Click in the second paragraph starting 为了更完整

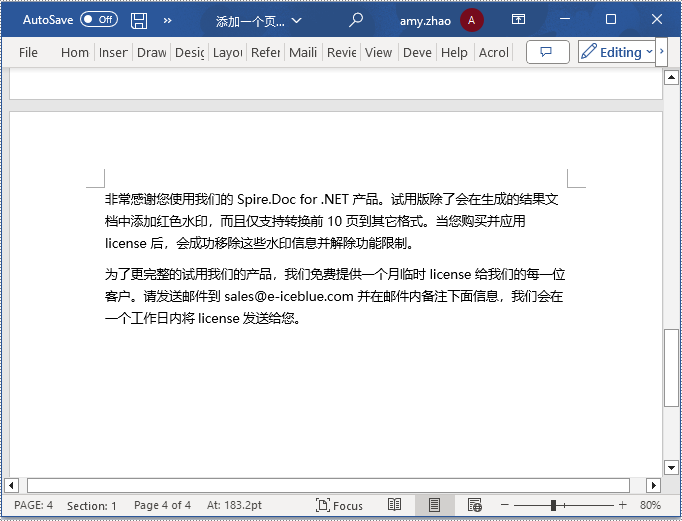(335, 297)
